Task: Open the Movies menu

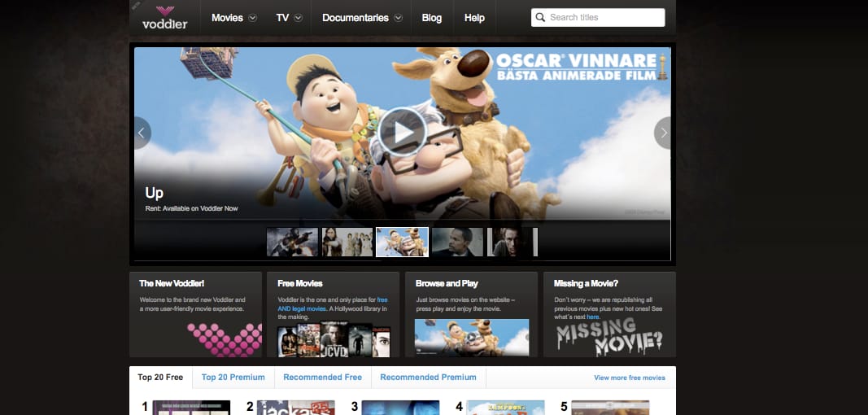Action: point(227,18)
